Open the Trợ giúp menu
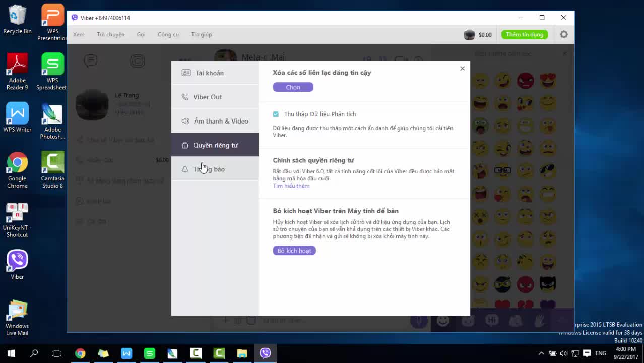 (202, 35)
